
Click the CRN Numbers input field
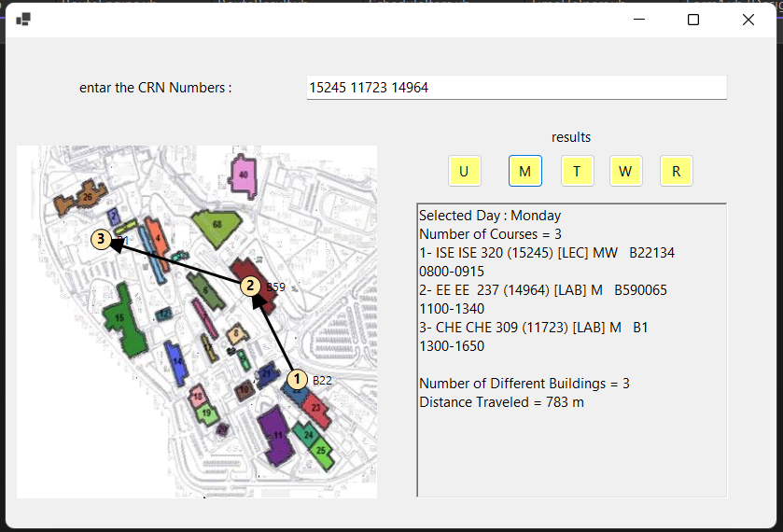click(516, 88)
